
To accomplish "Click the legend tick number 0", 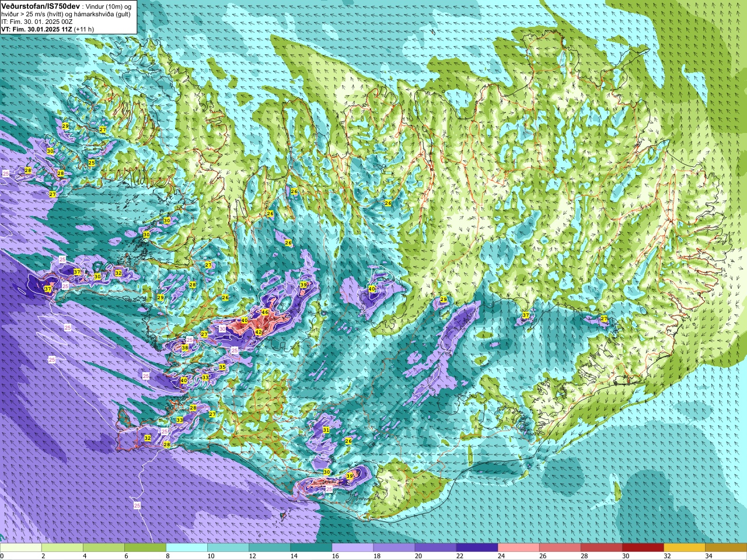I will pyautogui.click(x=2, y=556).
